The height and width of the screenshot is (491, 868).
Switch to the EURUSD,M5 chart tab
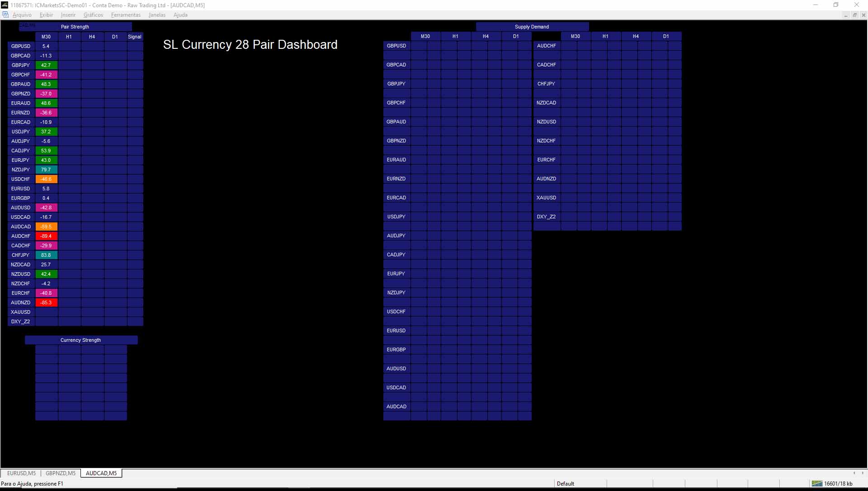click(x=21, y=473)
